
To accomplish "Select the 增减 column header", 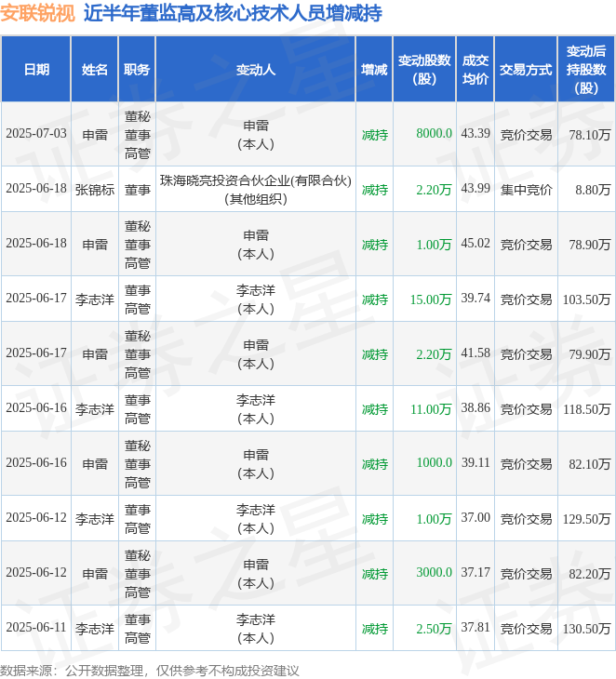I will tap(374, 70).
